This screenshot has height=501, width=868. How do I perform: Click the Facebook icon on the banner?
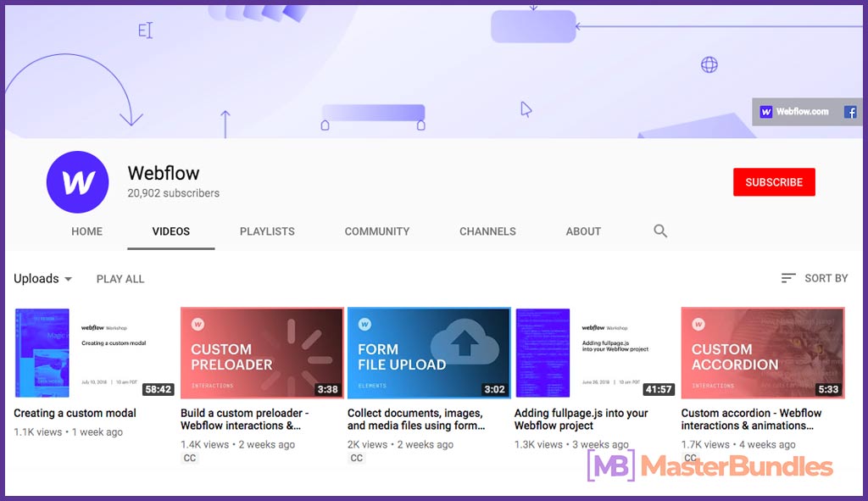(x=849, y=112)
